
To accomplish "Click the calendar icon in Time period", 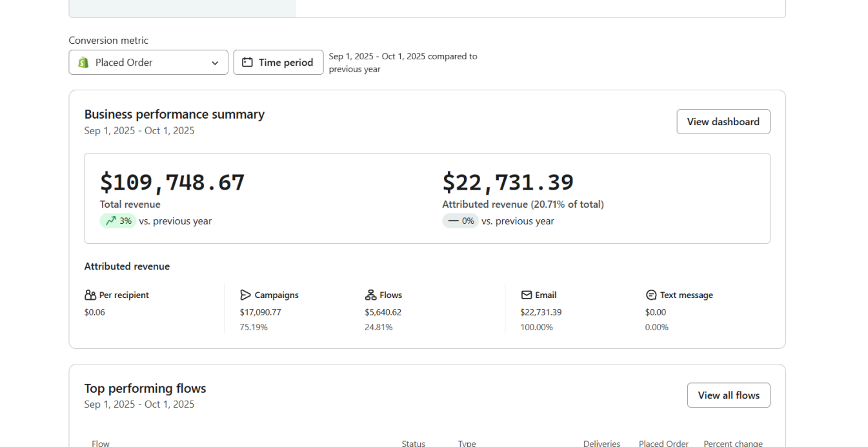I will 247,63.
